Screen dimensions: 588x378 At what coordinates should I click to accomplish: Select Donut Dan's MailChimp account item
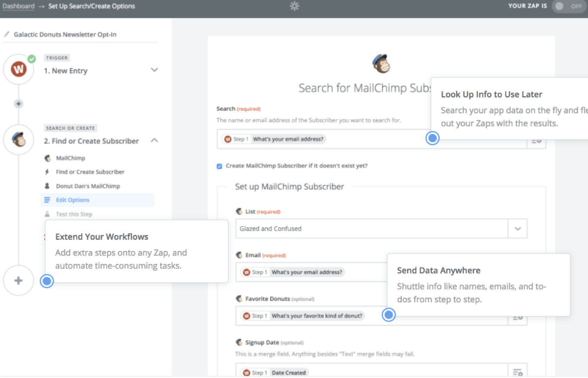point(88,186)
